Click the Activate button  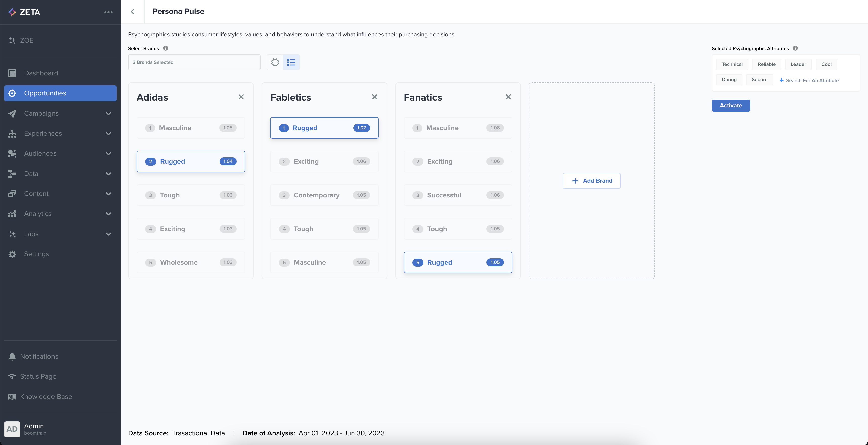(731, 105)
